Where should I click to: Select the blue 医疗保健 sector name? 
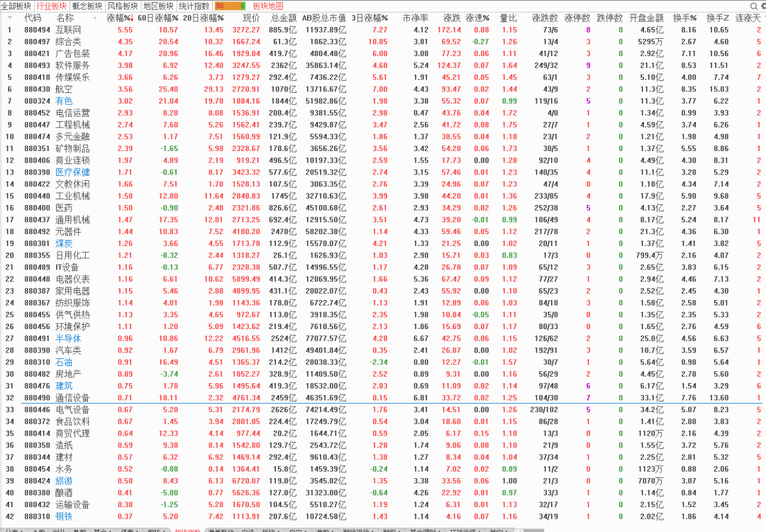coord(73,172)
